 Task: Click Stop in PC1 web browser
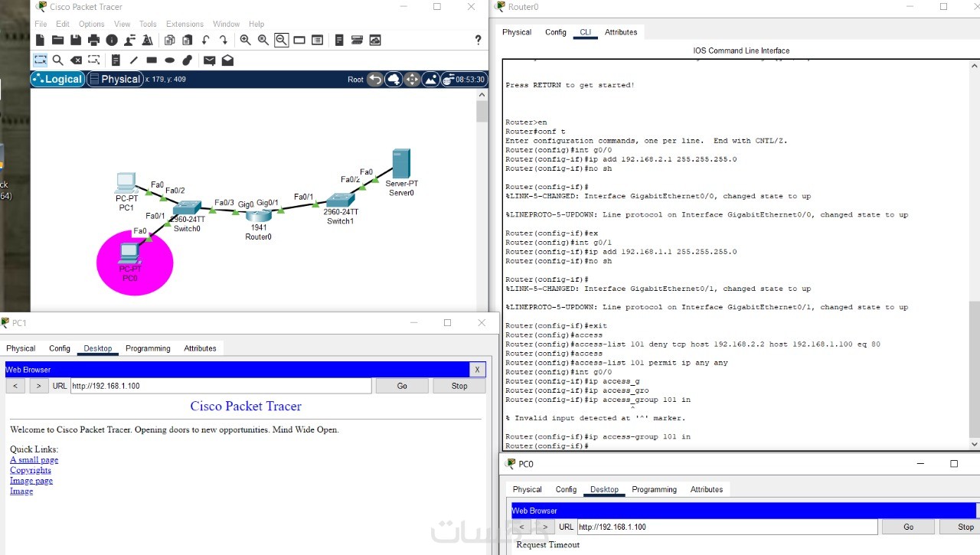tap(459, 386)
